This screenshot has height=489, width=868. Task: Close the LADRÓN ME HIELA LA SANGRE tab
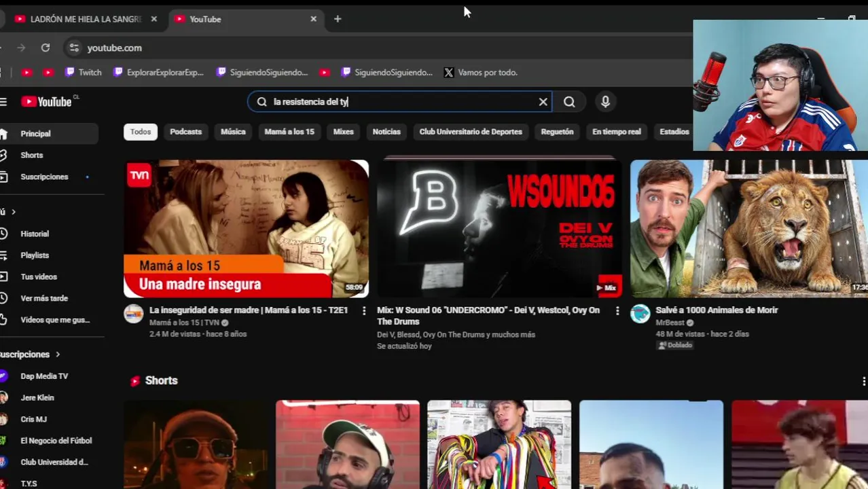[153, 19]
